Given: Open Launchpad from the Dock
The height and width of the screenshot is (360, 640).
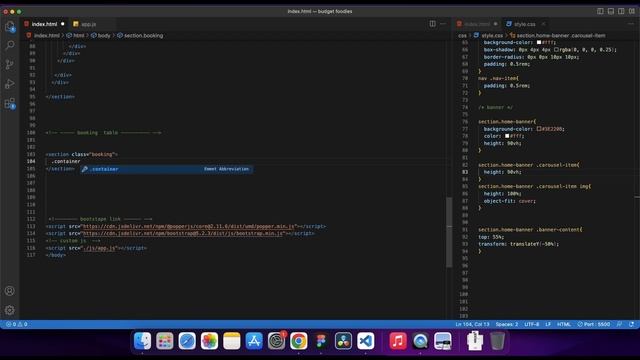Looking at the screenshot, I should pyautogui.click(x=165, y=341).
